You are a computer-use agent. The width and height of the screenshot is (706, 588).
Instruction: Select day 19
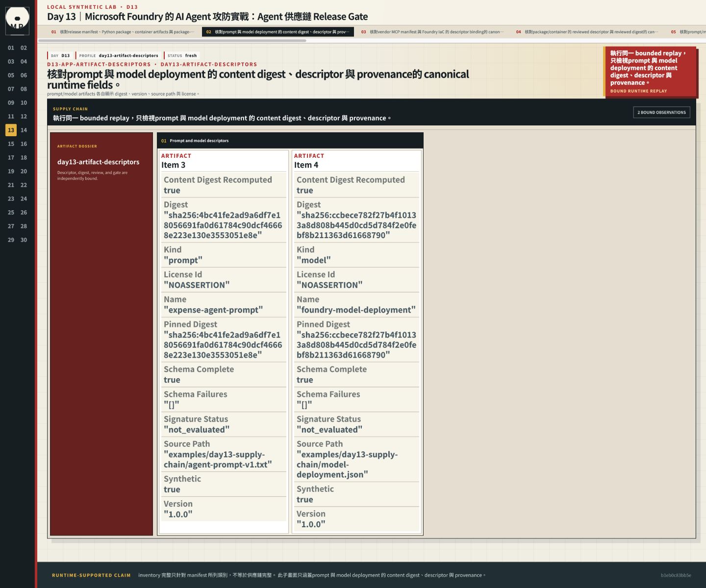tap(11, 171)
